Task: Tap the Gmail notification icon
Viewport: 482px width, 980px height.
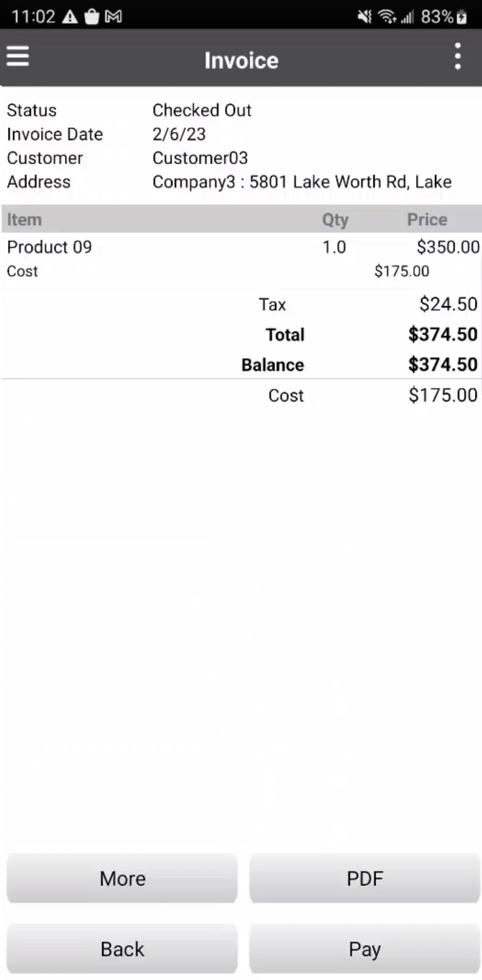Action: point(113,17)
